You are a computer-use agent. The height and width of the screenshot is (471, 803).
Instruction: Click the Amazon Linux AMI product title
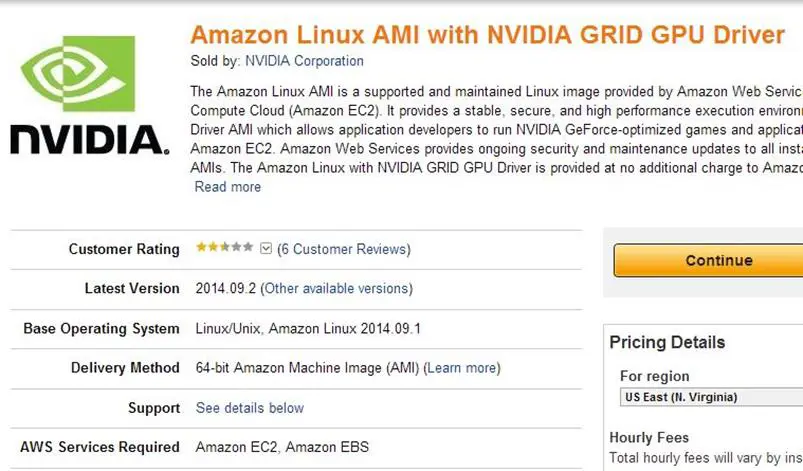click(487, 34)
